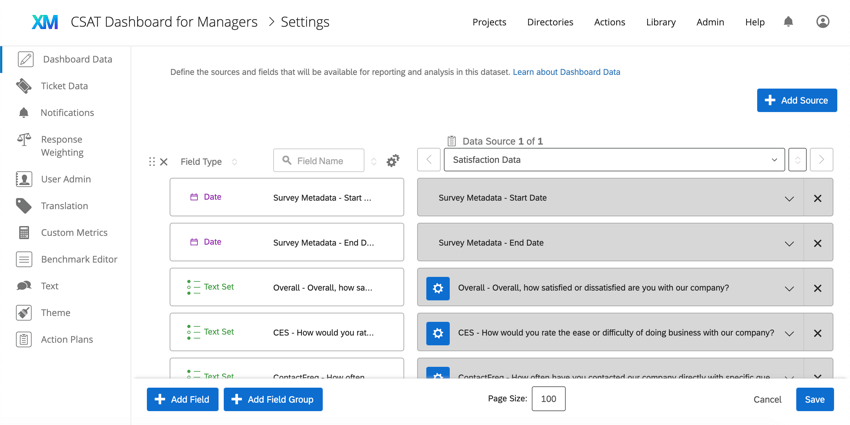Expand Survey Metadata - Start Date dropdown

[x=789, y=198]
